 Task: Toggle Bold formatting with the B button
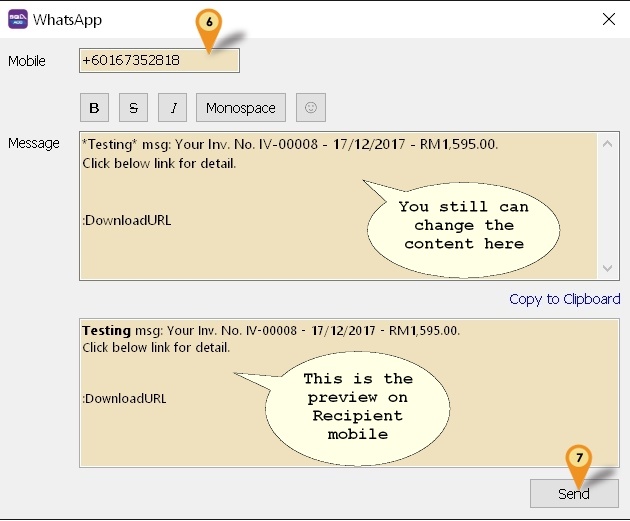click(x=94, y=108)
